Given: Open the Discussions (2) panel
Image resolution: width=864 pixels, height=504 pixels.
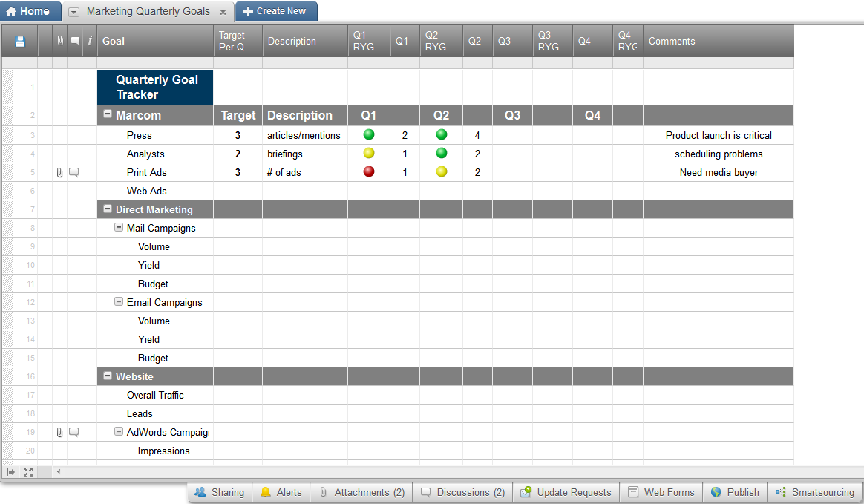Looking at the screenshot, I should click(x=463, y=492).
